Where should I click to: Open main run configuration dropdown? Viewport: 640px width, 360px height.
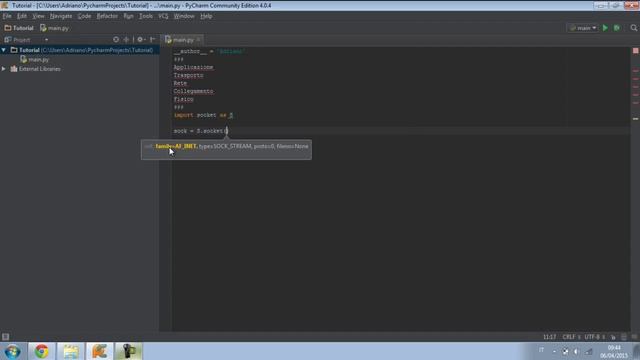583,28
